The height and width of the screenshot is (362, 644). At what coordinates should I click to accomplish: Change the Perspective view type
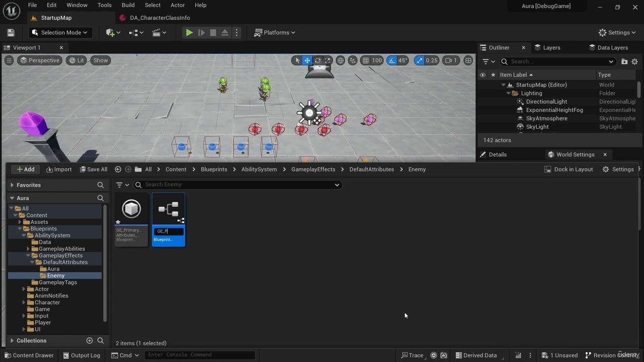40,60
